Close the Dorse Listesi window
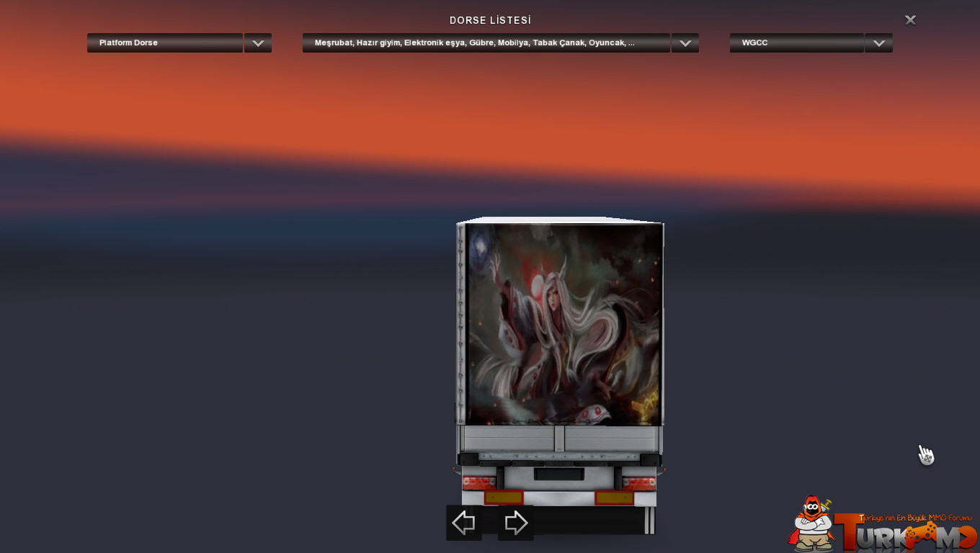The width and height of the screenshot is (980, 553). pos(911,20)
